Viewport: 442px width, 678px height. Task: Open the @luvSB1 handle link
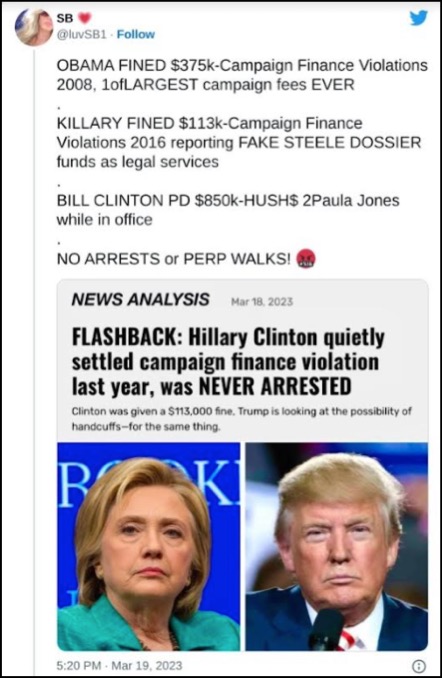81,34
